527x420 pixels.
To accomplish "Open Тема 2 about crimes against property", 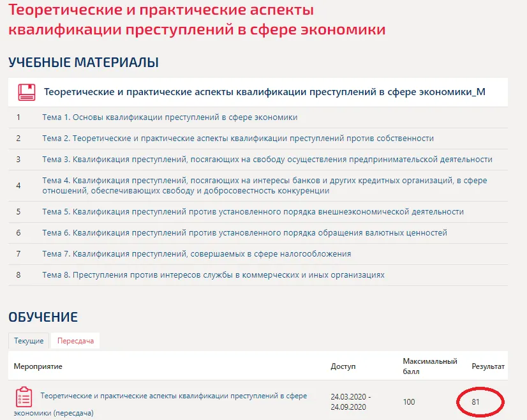I will tap(238, 139).
